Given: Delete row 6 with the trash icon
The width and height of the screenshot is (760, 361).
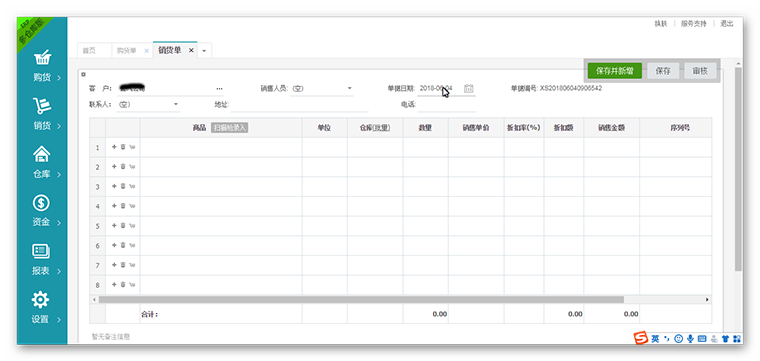Looking at the screenshot, I should pyautogui.click(x=123, y=245).
